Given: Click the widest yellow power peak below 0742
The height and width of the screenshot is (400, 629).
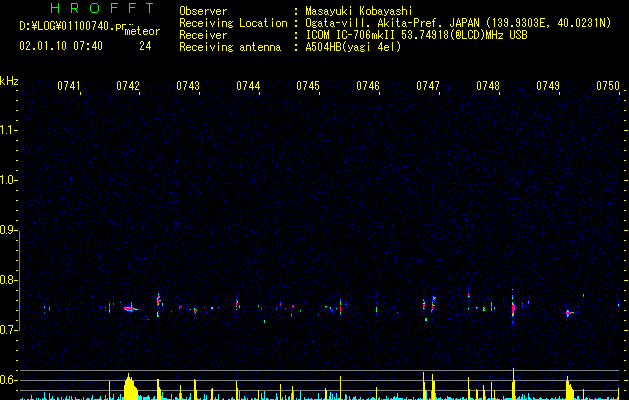Looking at the screenshot, I should (x=130, y=387).
